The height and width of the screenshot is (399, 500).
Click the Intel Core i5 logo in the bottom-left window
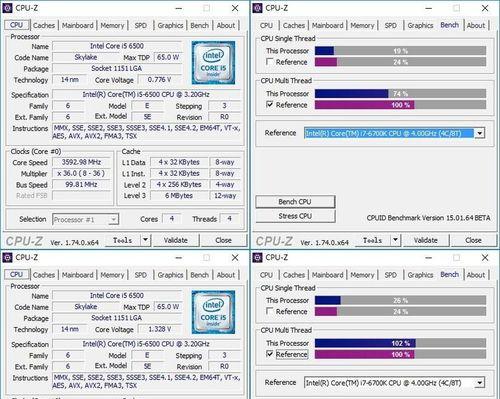(x=213, y=312)
